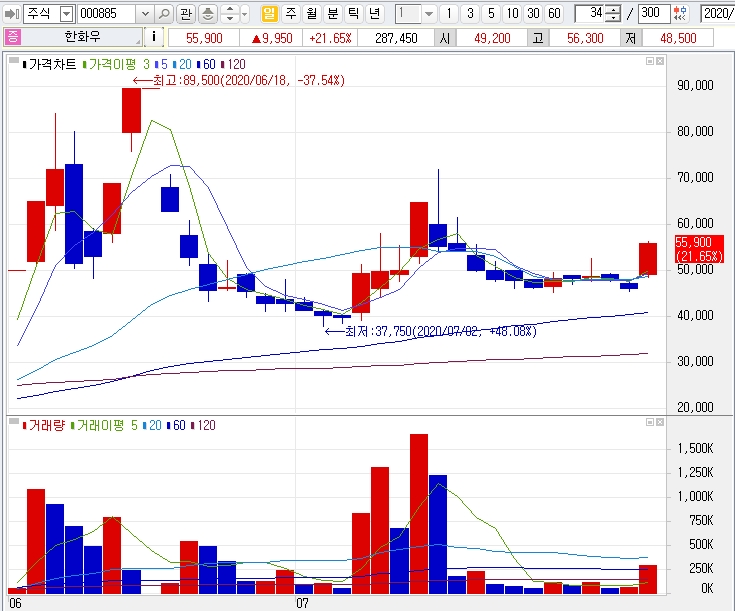The height and width of the screenshot is (611, 735).
Task: Select the green 3-period price MA legend
Action: [146, 64]
